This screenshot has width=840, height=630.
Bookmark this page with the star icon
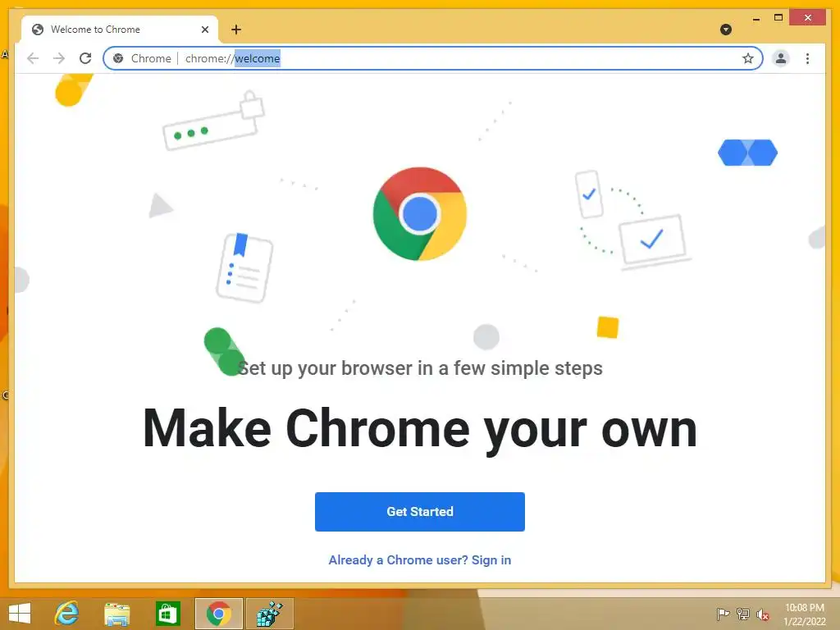click(x=748, y=58)
